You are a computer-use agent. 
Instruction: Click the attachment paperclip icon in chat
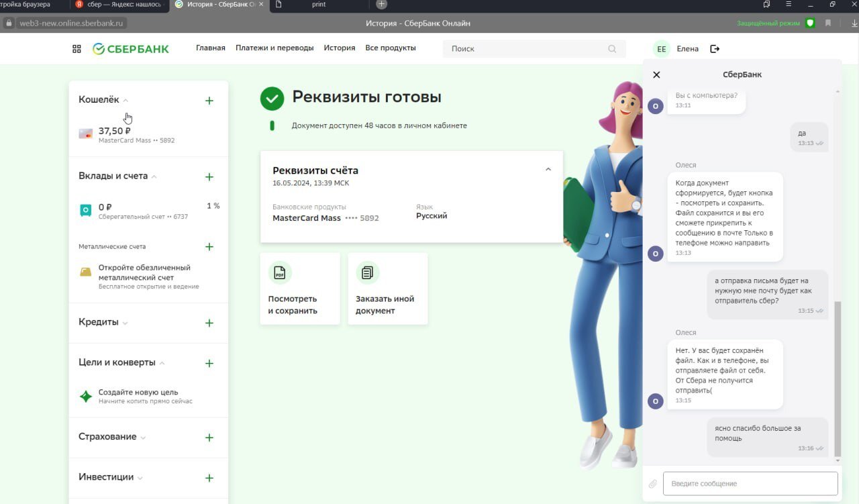652,484
